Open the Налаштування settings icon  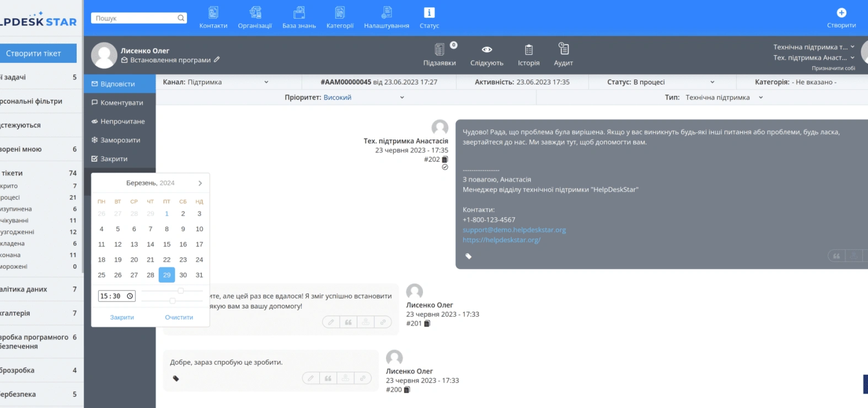387,12
